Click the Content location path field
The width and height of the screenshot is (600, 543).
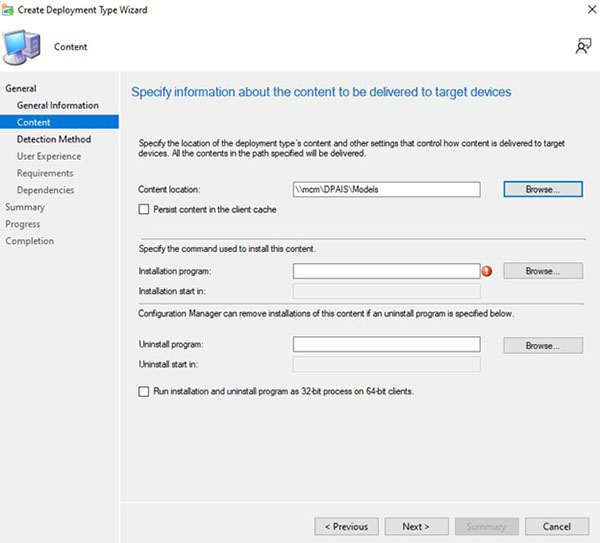[386, 188]
